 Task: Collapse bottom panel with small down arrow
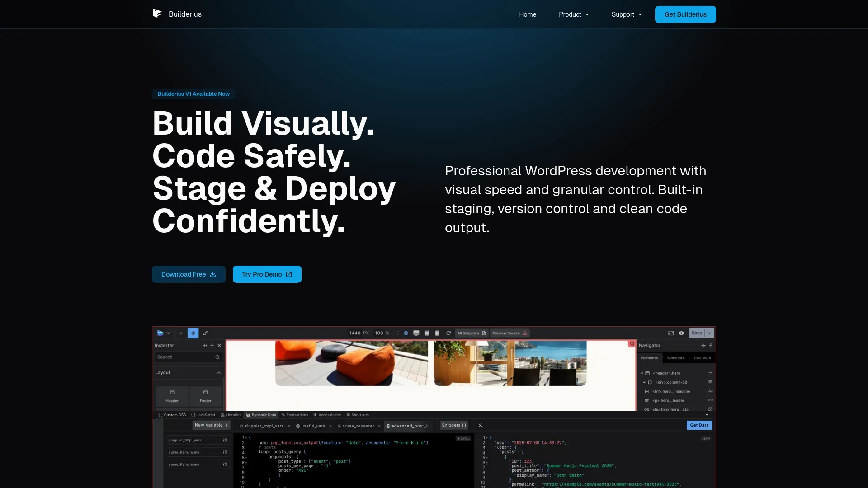tap(707, 415)
